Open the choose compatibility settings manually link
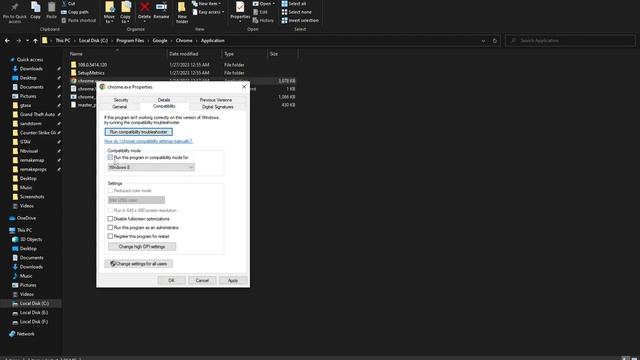This screenshot has width=640, height=360. (148, 141)
